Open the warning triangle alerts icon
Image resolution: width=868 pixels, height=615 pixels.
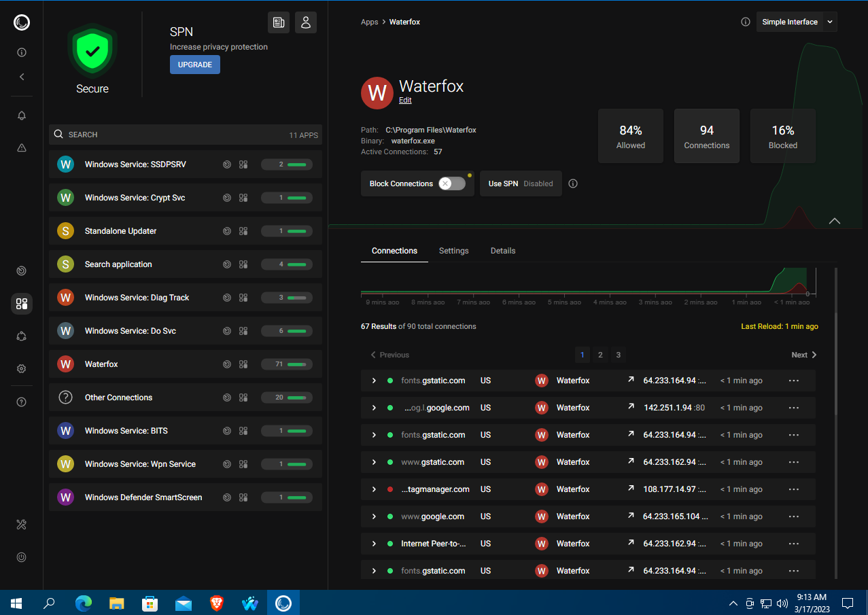pyautogui.click(x=21, y=147)
